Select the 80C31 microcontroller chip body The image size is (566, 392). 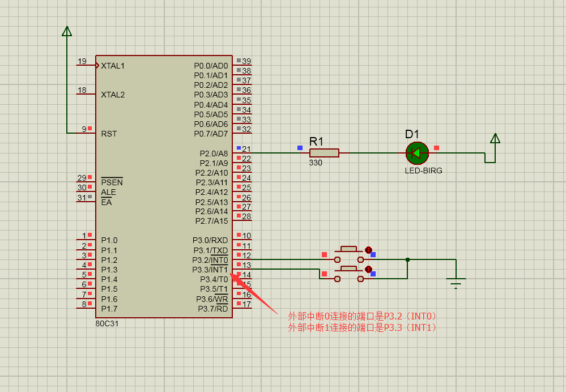[x=164, y=186]
